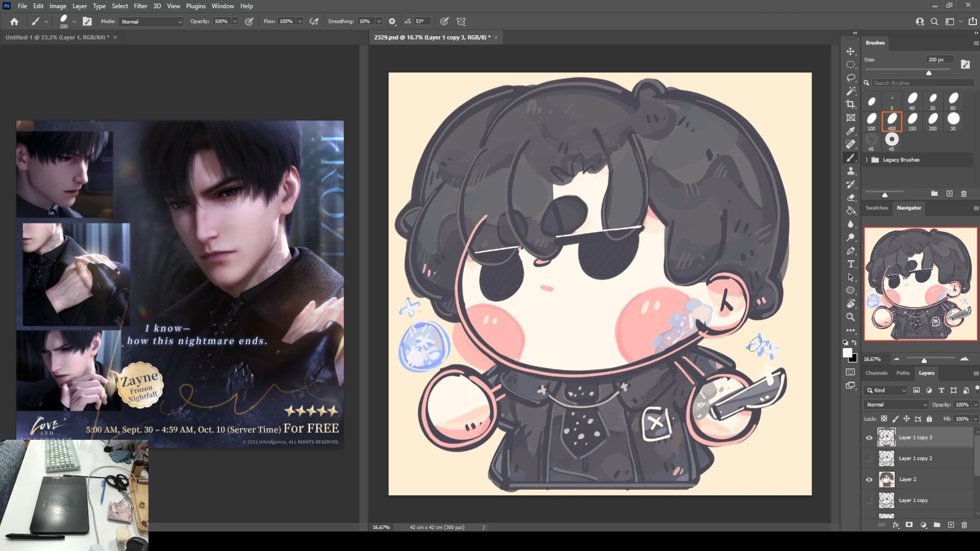
Task: Select the Move tool
Action: click(x=850, y=52)
